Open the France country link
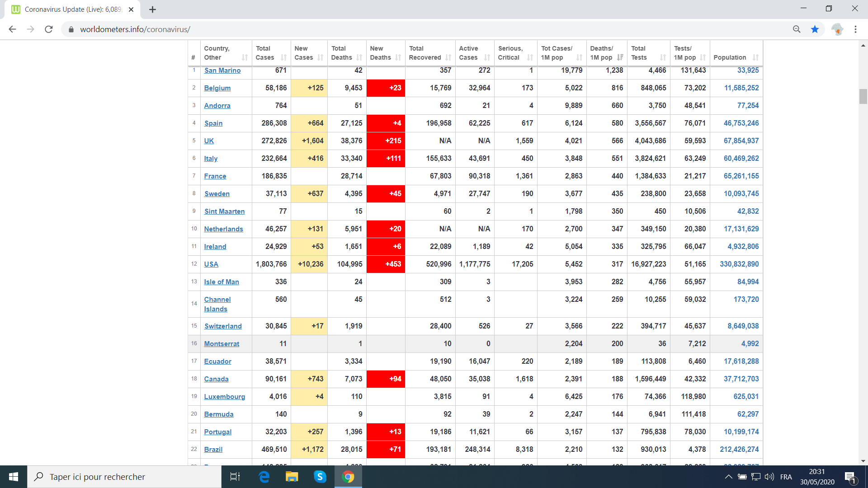This screenshot has width=868, height=488. click(215, 176)
